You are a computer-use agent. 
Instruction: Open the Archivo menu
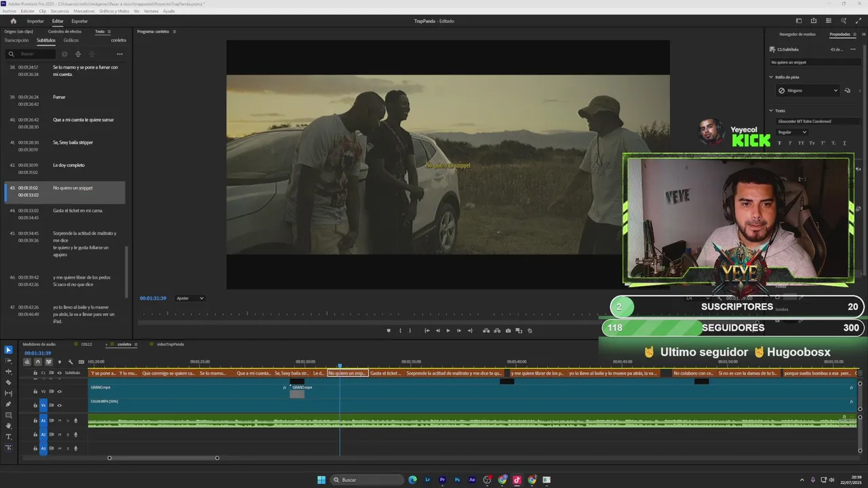click(x=9, y=11)
